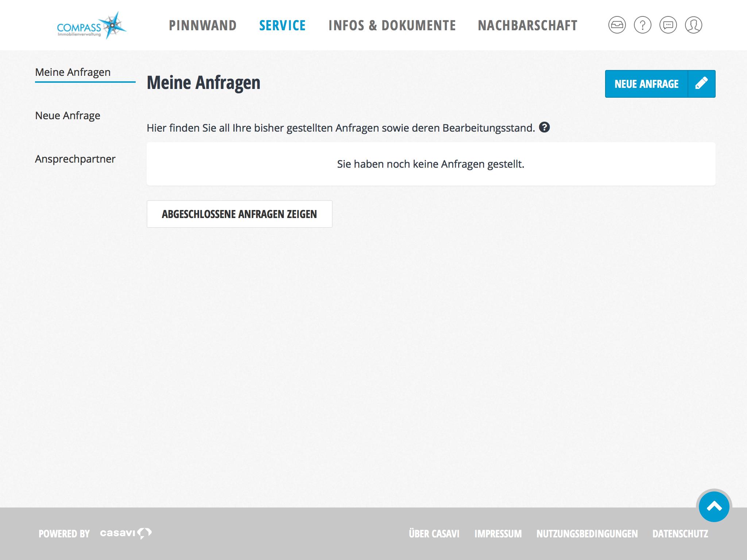The width and height of the screenshot is (747, 560).
Task: Click the help question mark icon in header
Action: [x=642, y=25]
